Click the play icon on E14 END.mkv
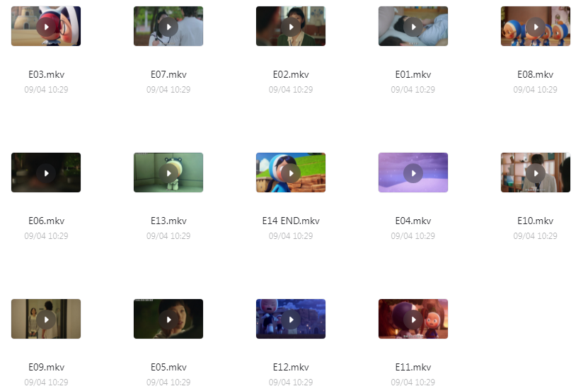 click(x=291, y=173)
